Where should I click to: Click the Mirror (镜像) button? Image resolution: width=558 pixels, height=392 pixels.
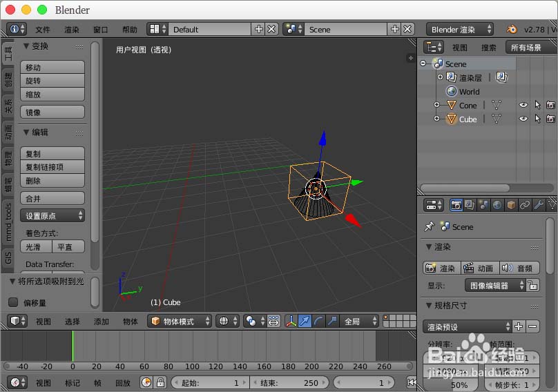coord(52,112)
